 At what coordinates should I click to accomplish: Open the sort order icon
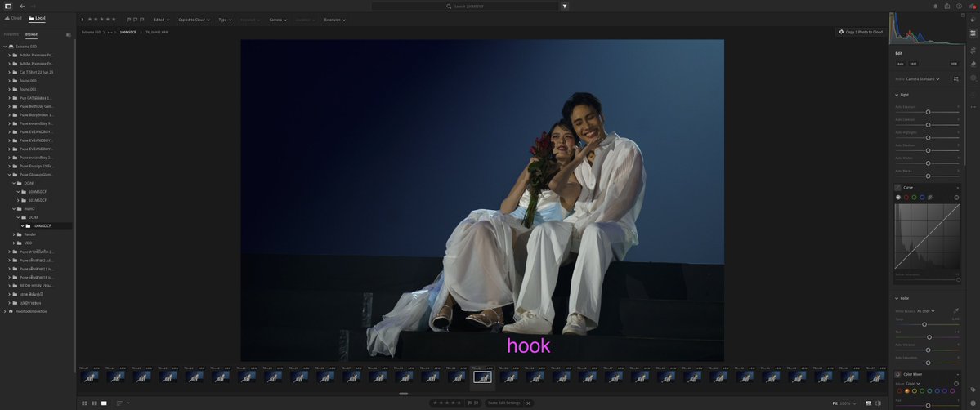click(x=119, y=403)
